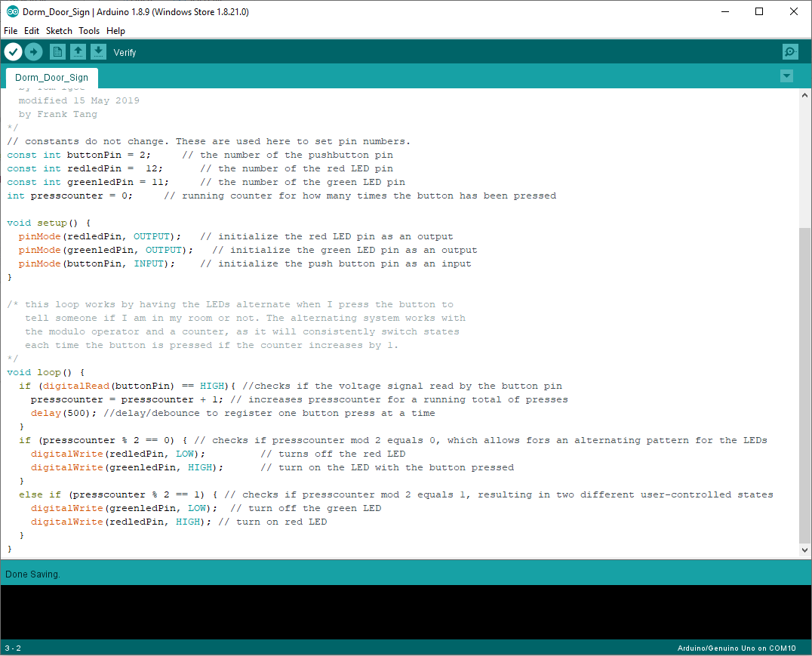
Task: Create a new sketch with New icon
Action: (57, 51)
